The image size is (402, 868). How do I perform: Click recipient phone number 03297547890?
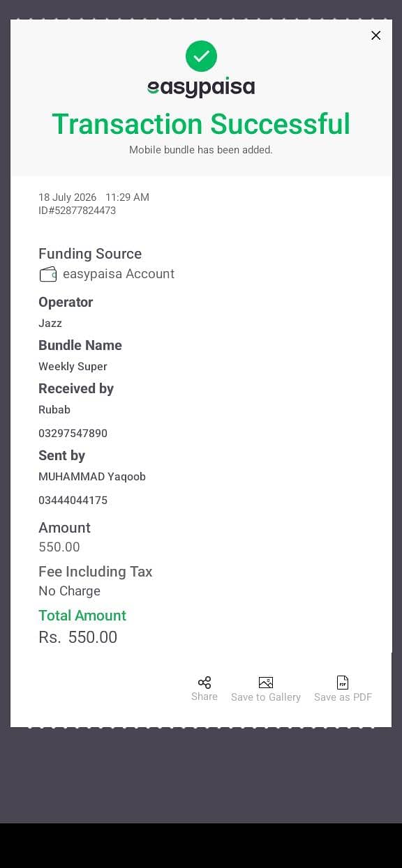tap(73, 434)
